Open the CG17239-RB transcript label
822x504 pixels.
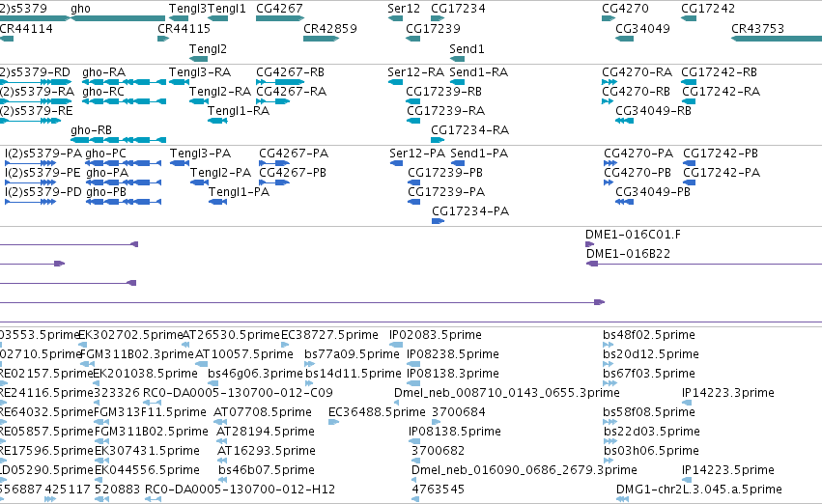point(443,91)
